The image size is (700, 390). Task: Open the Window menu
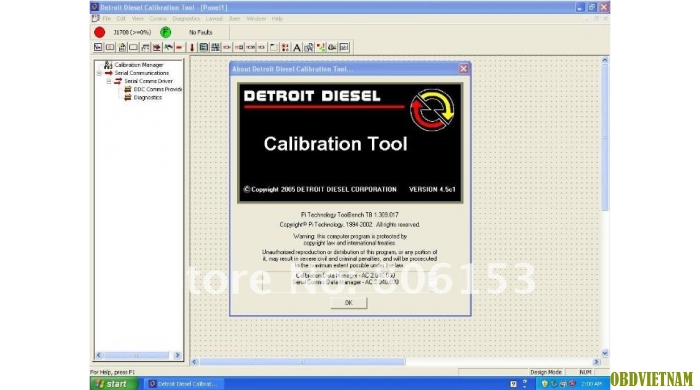tap(256, 19)
